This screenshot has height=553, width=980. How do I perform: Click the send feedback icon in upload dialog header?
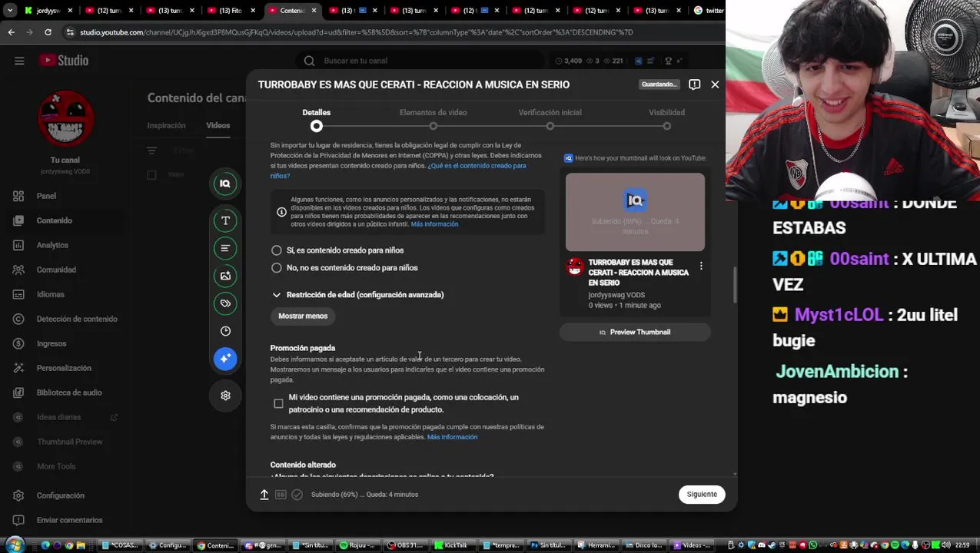pos(694,84)
